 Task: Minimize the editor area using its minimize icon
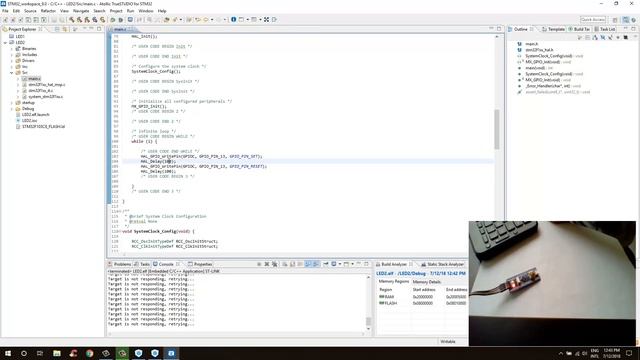(491, 29)
